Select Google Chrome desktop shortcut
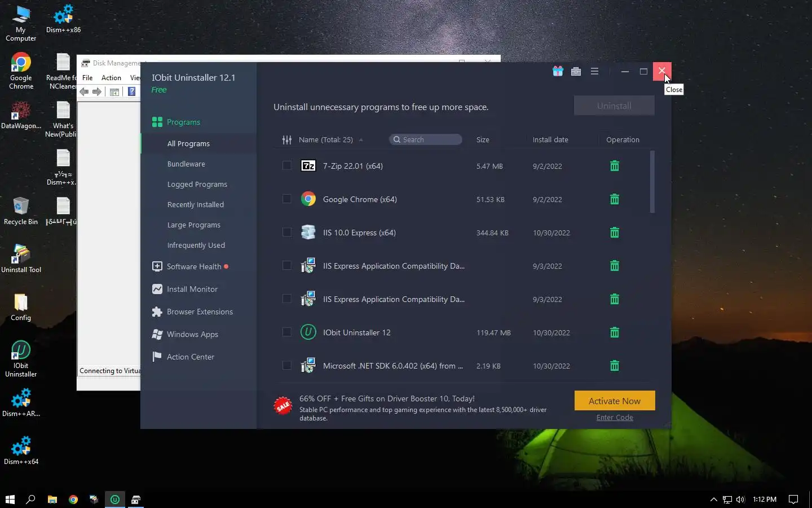 (21, 71)
